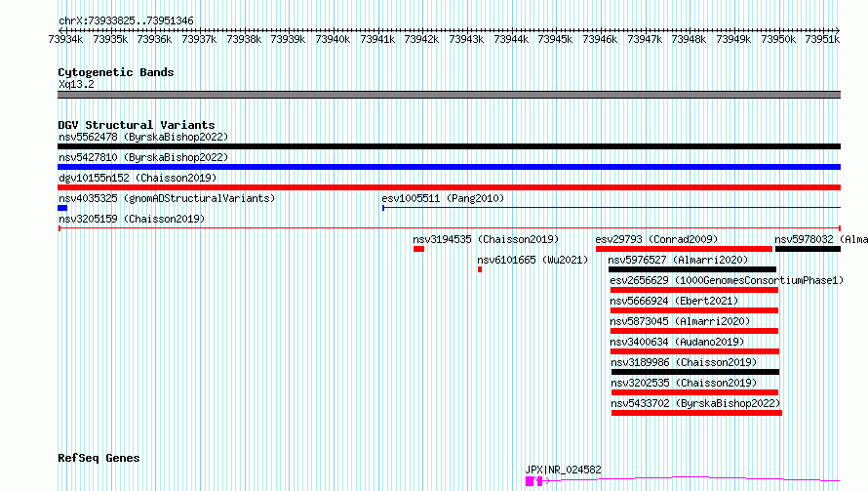This screenshot has height=491, width=868.
Task: Click the chrX:73933825..73951346 coordinate label
Action: (x=126, y=21)
